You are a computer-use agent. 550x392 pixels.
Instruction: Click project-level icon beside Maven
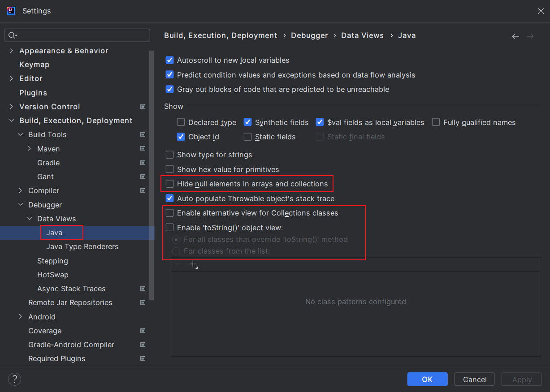pos(143,149)
